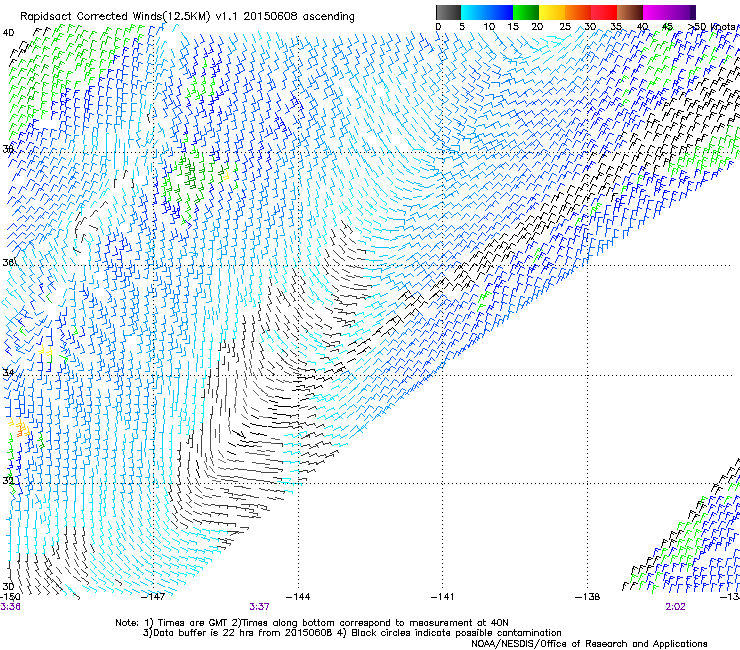Click the 'Data buffer is 22 hrs' note line
Viewport: 740px width, 650px height.
352,633
